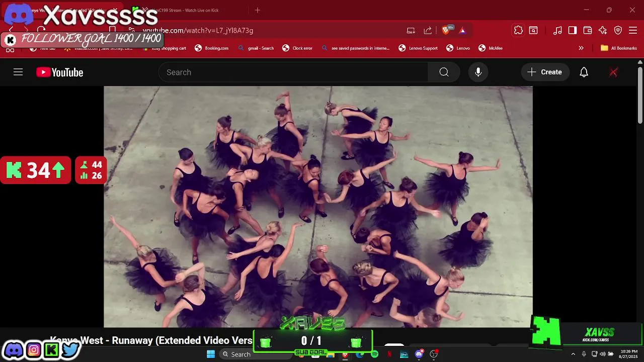644x362 pixels.
Task: Open the Clock error bookmark
Action: click(x=297, y=48)
